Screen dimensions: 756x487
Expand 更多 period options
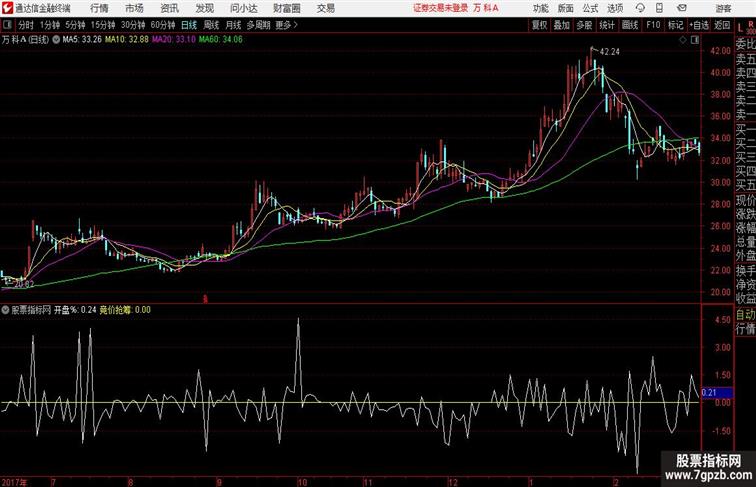click(x=287, y=25)
